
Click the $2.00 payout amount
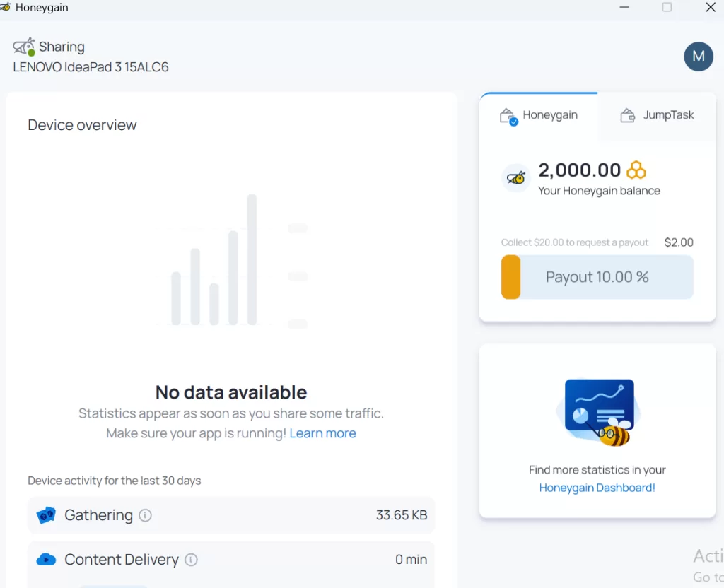tap(679, 243)
